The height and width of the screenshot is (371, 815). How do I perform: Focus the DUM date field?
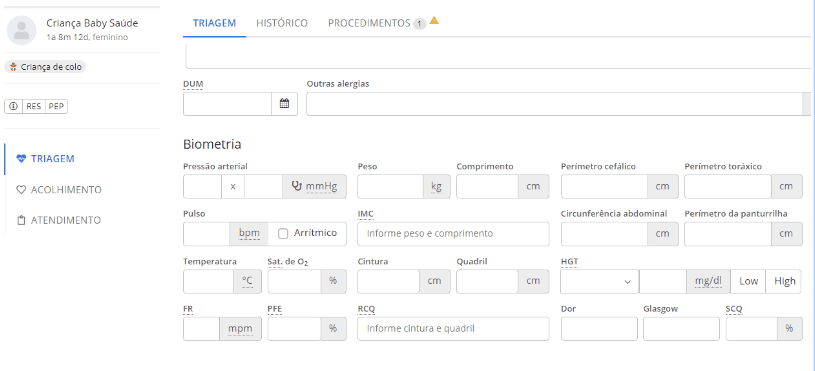click(228, 104)
